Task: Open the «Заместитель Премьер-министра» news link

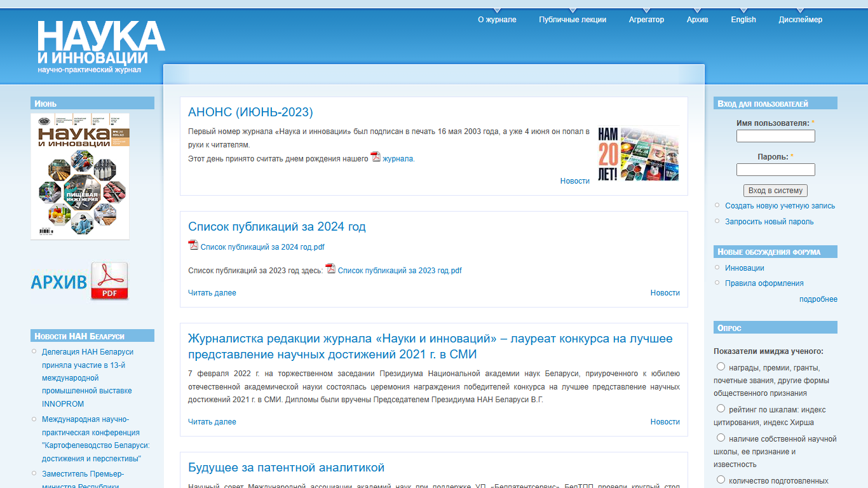Action: (83, 480)
